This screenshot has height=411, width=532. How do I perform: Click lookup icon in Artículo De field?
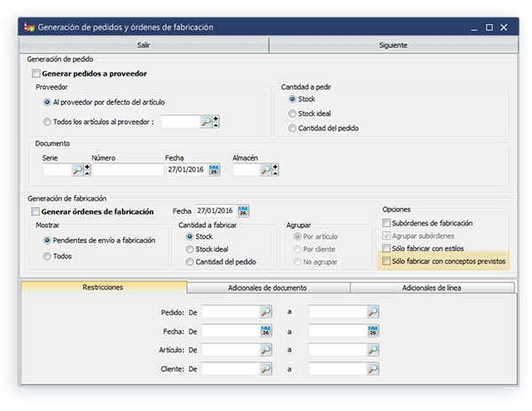pyautogui.click(x=266, y=349)
